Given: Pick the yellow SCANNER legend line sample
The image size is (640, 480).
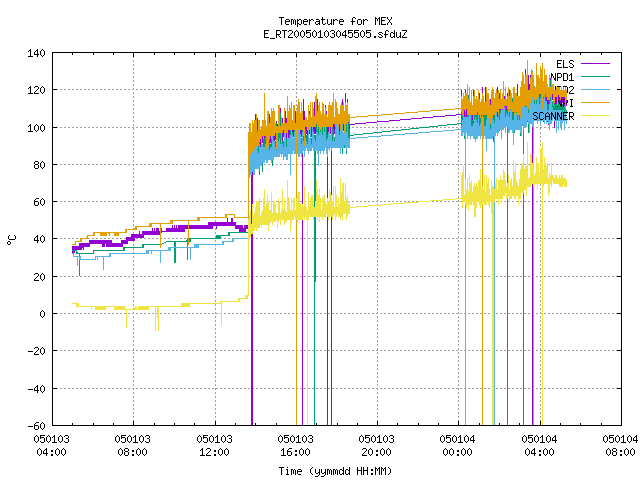Looking at the screenshot, I should coord(595,116).
